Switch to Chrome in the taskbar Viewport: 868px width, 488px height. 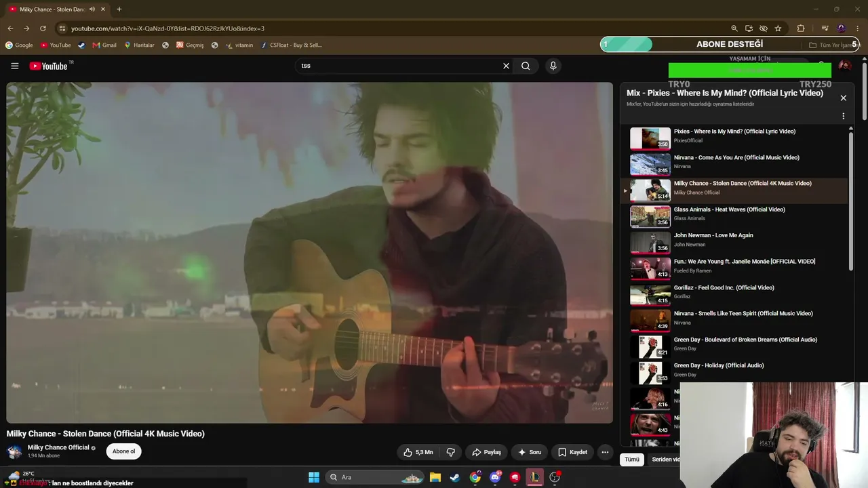(x=475, y=477)
